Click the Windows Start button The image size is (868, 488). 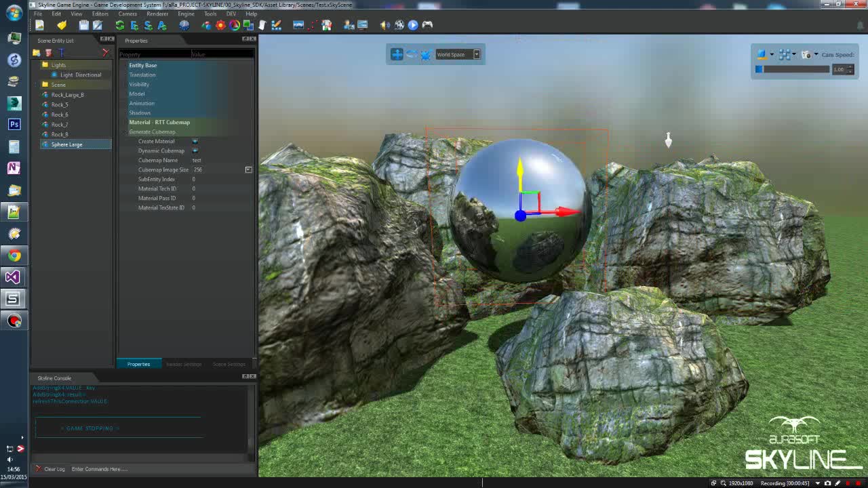[x=14, y=13]
